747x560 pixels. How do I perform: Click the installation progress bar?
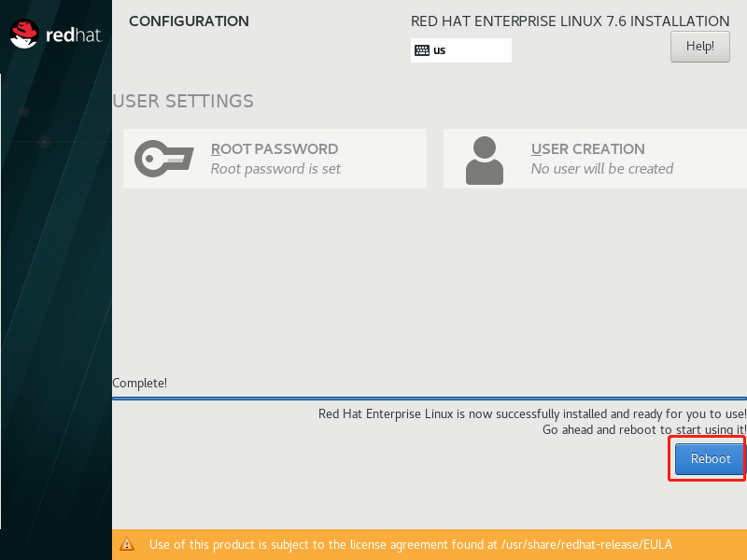click(430, 399)
